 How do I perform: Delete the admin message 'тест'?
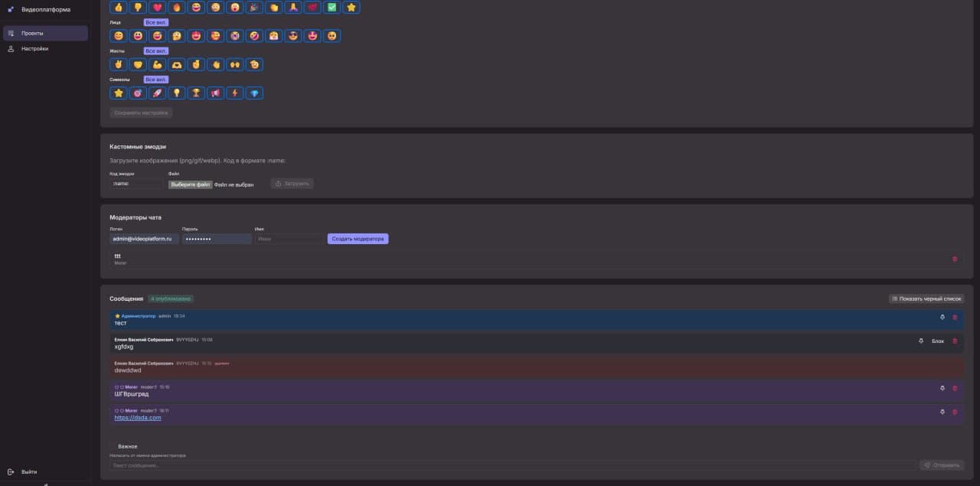[x=955, y=317]
